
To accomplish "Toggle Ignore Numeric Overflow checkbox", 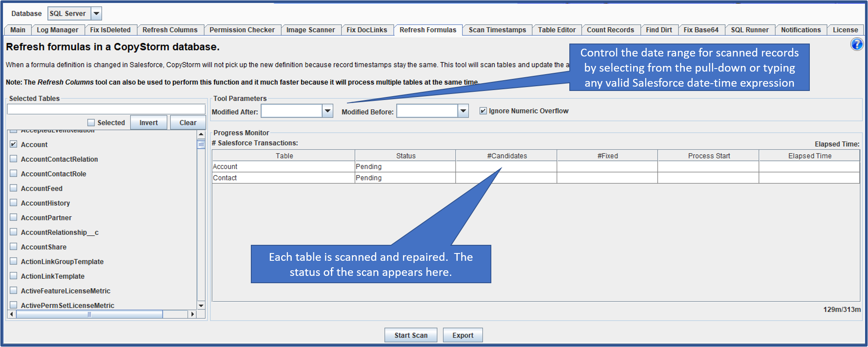I will coord(483,111).
